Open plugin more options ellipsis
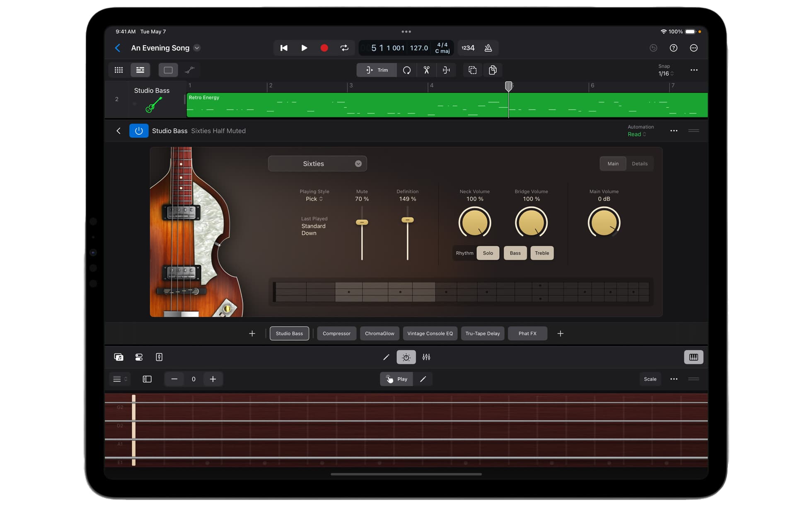 pyautogui.click(x=674, y=131)
